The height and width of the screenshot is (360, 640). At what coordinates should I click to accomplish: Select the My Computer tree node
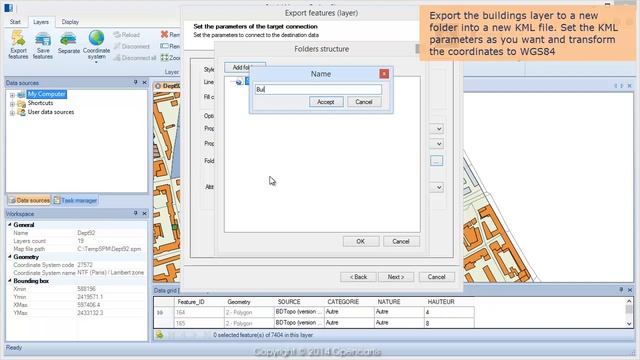[x=47, y=94]
